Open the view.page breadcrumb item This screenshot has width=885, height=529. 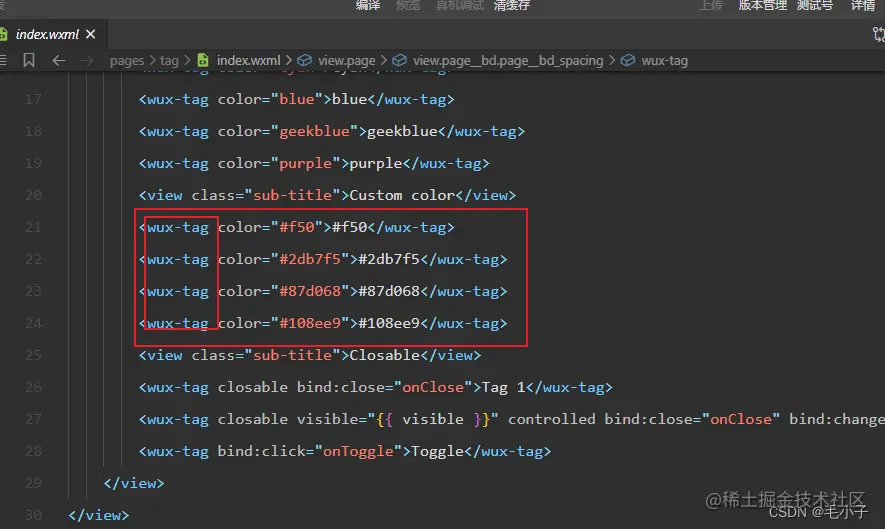pyautogui.click(x=347, y=61)
